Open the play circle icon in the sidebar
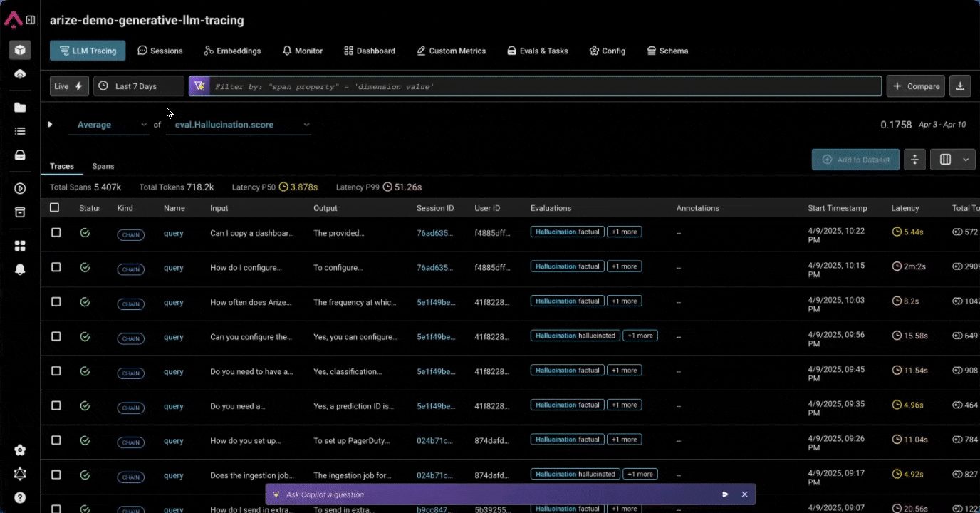 pyautogui.click(x=20, y=189)
